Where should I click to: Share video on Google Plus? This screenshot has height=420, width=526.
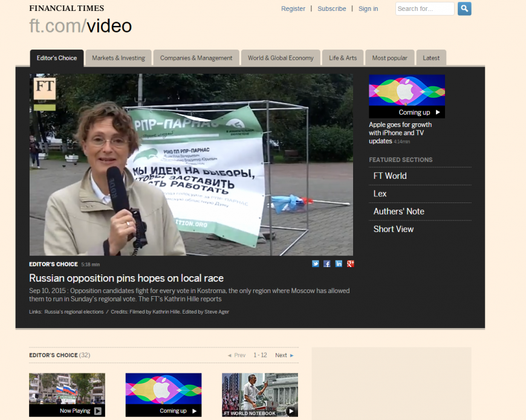tap(351, 264)
